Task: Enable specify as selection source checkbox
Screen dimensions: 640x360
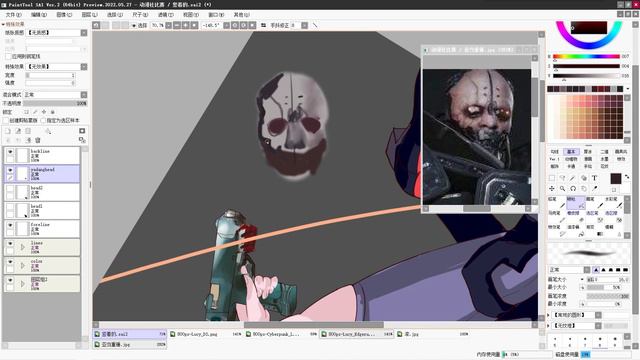Action: [x=43, y=120]
